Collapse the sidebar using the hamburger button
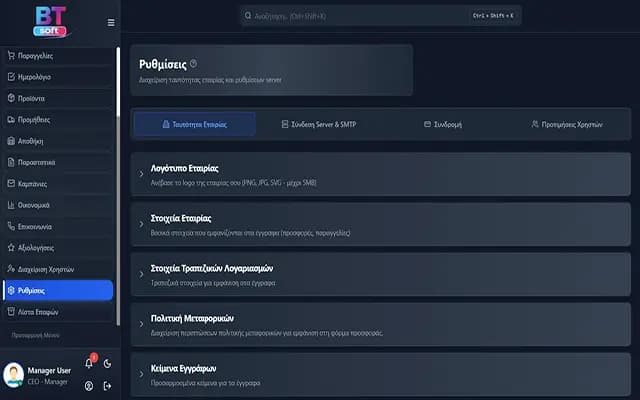 (110, 22)
